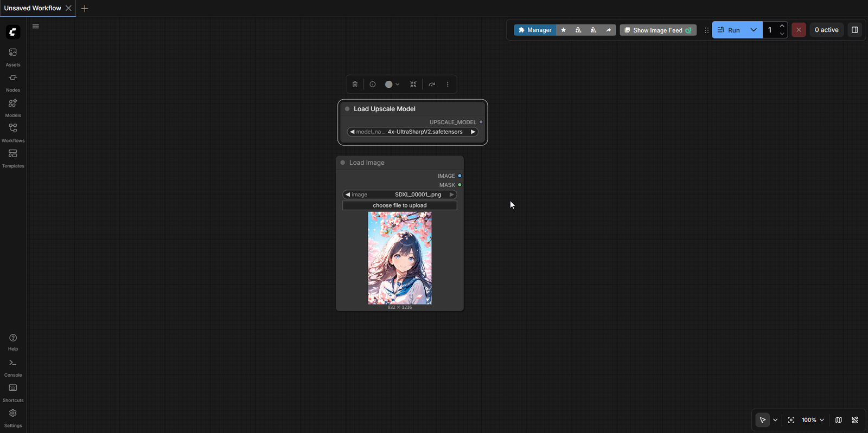The width and height of the screenshot is (868, 433).
Task: Expand the Run button dropdown arrow
Action: [x=754, y=30]
